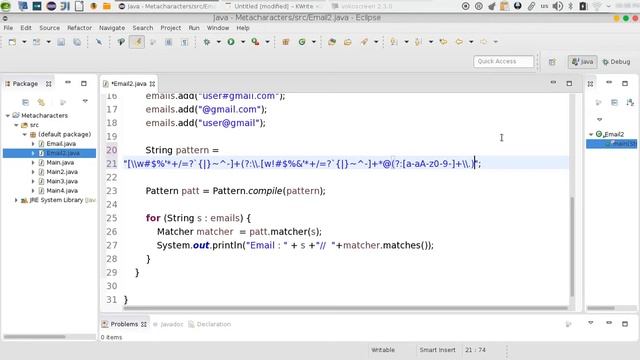
Task: Open the New file dropdown arrow
Action: point(24,42)
